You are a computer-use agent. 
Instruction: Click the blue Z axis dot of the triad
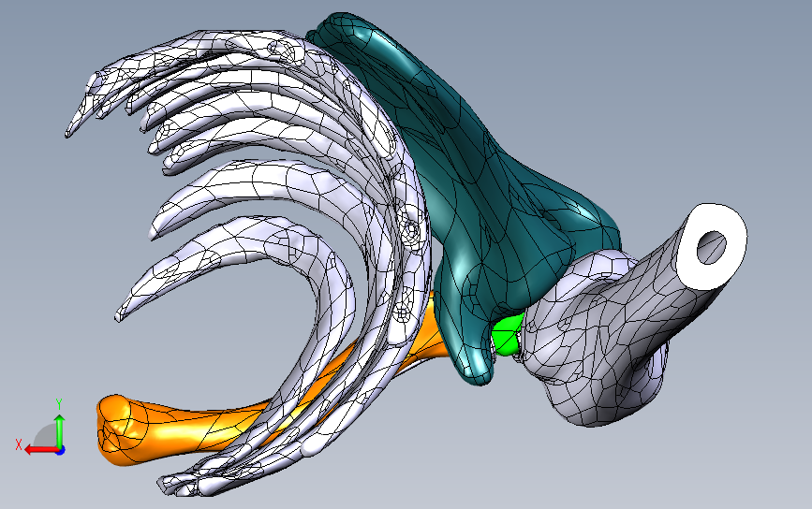pyautogui.click(x=61, y=451)
